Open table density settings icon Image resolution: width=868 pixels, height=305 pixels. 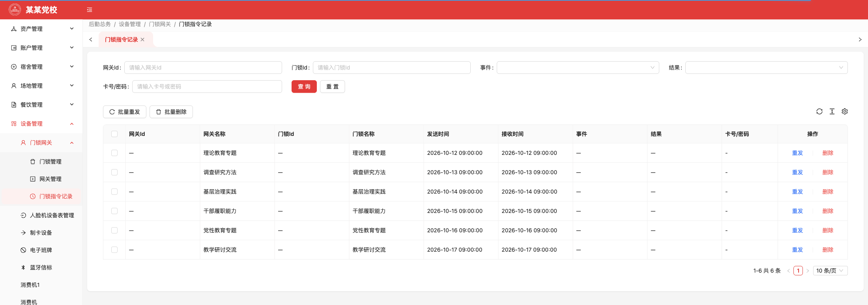pos(832,111)
